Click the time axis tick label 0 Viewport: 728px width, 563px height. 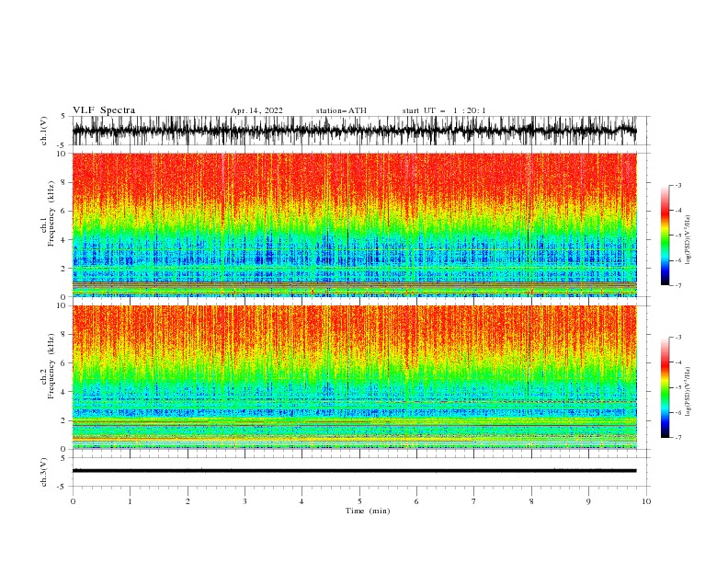tap(73, 501)
